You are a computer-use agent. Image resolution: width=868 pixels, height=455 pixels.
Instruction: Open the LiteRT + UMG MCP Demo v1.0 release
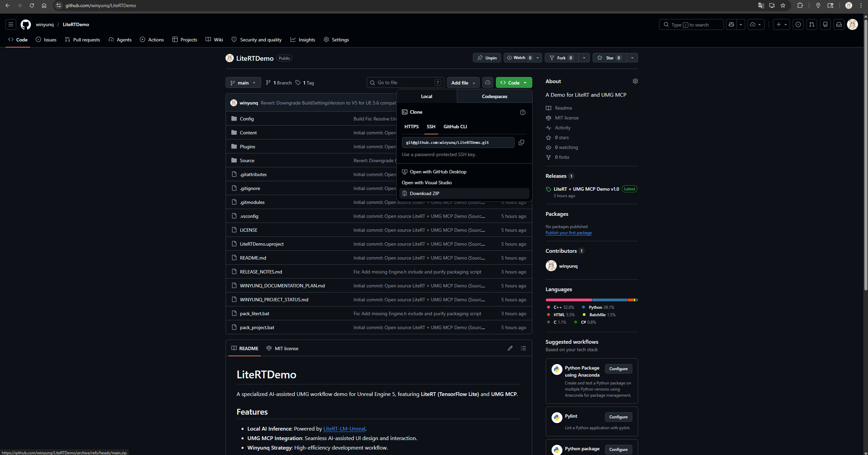click(586, 189)
